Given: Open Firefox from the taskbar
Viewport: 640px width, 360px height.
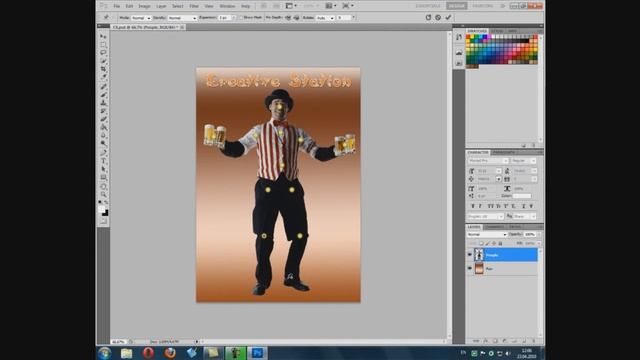Looking at the screenshot, I should tap(170, 353).
